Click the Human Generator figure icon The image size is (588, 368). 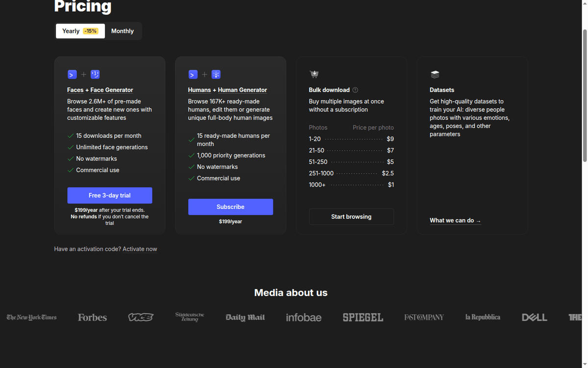coord(216,75)
